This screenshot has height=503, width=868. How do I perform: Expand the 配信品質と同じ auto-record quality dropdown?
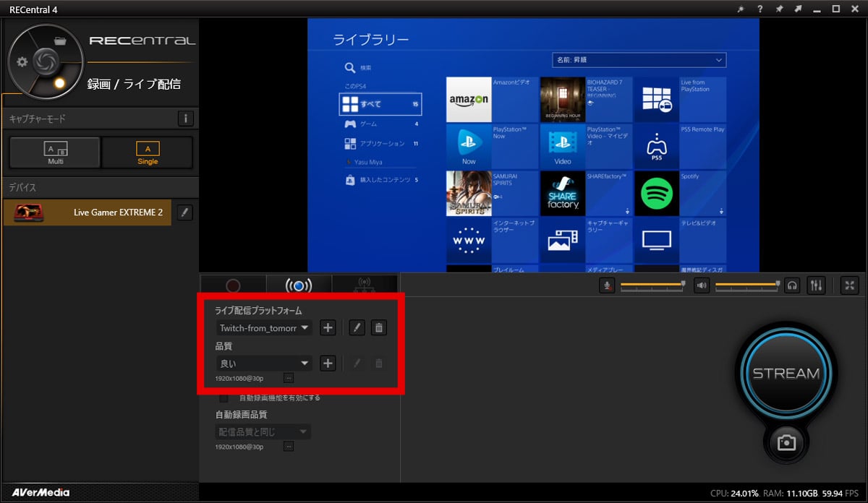(x=264, y=432)
